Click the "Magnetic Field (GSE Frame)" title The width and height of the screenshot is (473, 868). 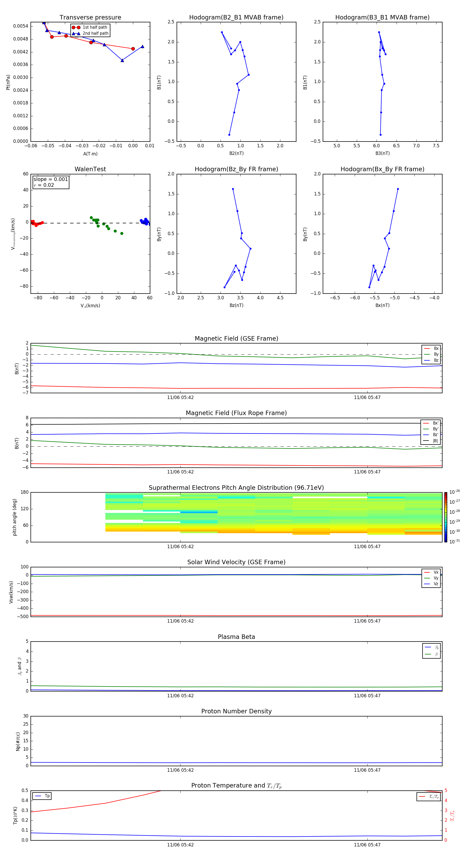pyautogui.click(x=236, y=339)
